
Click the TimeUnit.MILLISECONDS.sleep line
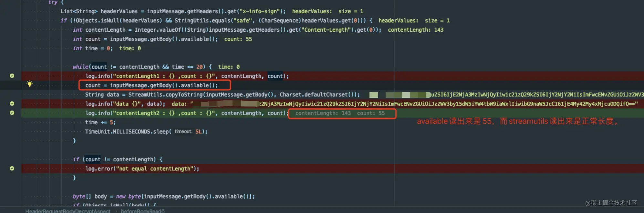coord(146,132)
